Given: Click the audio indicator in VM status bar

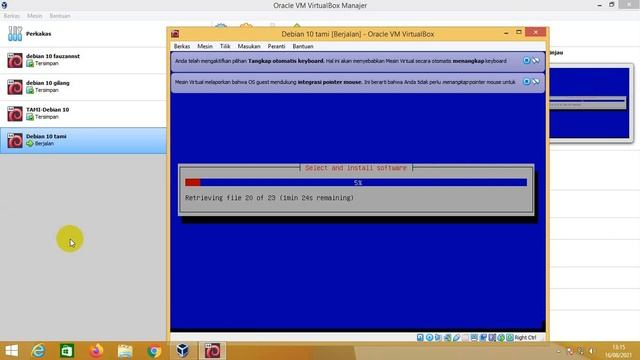Looking at the screenshot, I should click(x=438, y=338).
